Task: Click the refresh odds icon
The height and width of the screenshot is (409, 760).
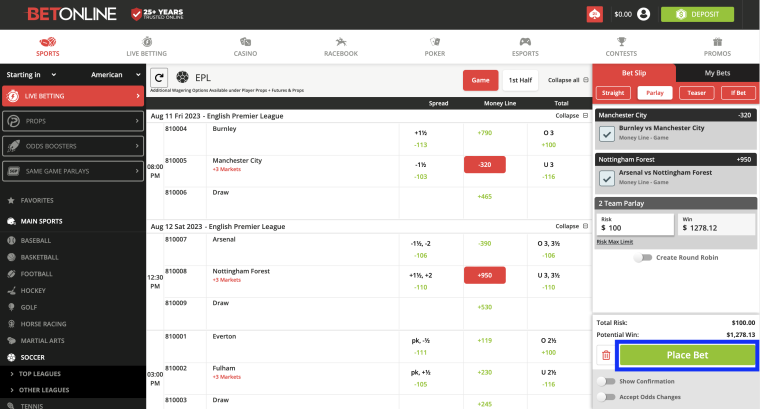Action: (x=159, y=78)
